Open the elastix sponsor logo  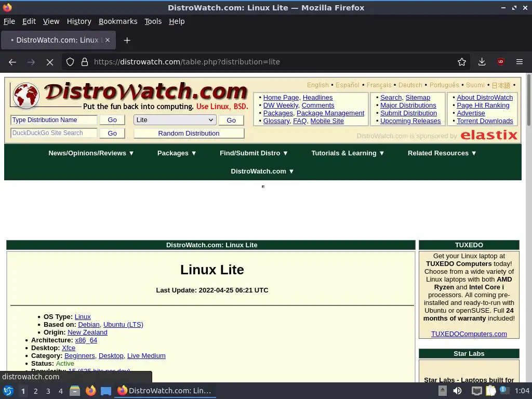pos(488,135)
